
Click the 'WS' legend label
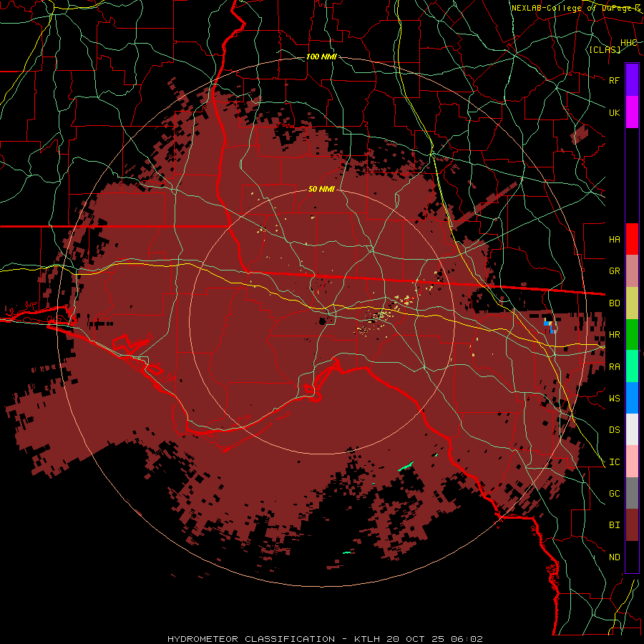[614, 399]
